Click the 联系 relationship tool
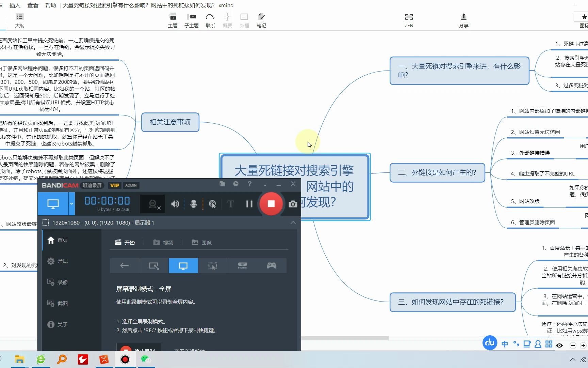 coord(210,20)
